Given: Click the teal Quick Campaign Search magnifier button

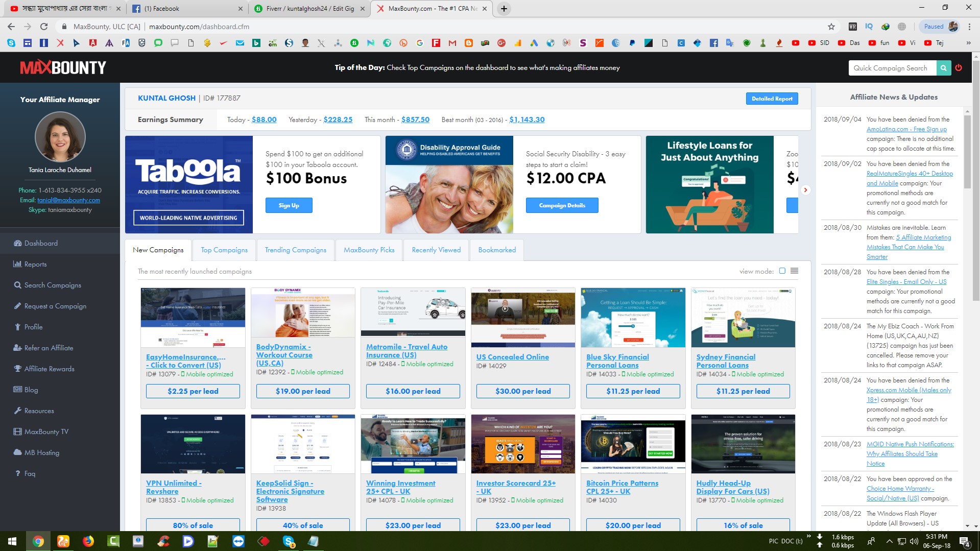Looking at the screenshot, I should (943, 68).
